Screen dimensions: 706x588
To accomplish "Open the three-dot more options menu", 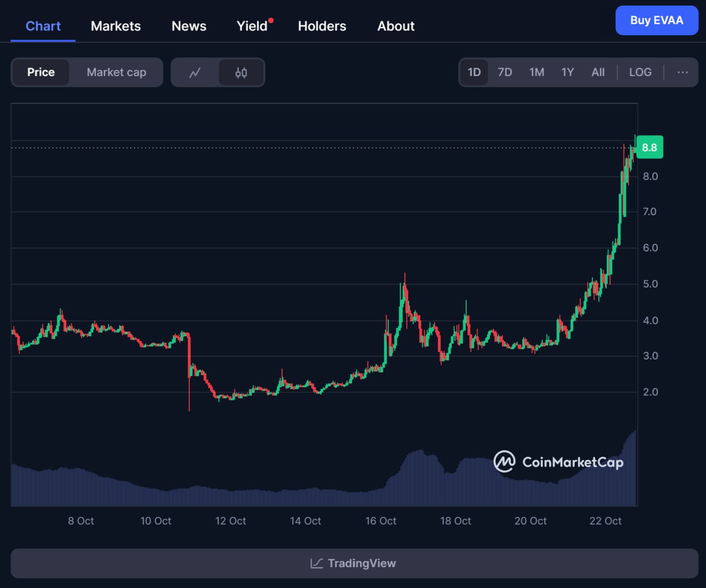I will coord(682,72).
